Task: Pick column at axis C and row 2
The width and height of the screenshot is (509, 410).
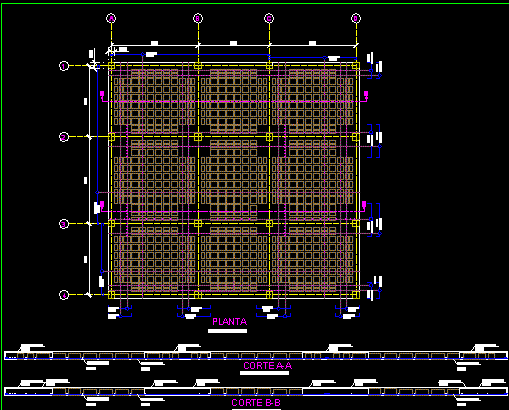Action: (x=269, y=137)
